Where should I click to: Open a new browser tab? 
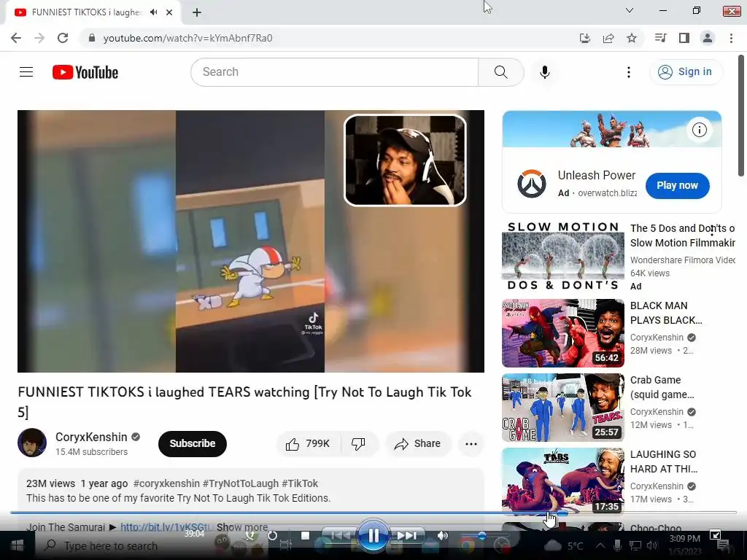[197, 12]
